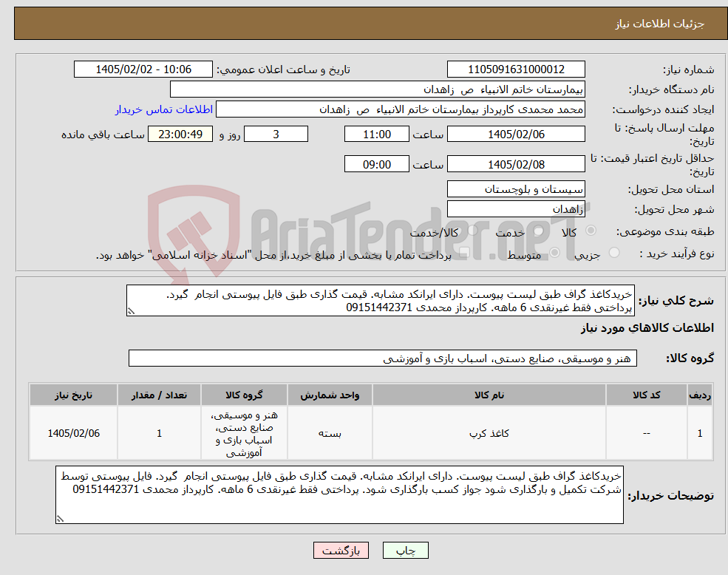This screenshot has width=728, height=575.
Task: Click the توضیحات خریدار textarea
Action: pos(339,495)
